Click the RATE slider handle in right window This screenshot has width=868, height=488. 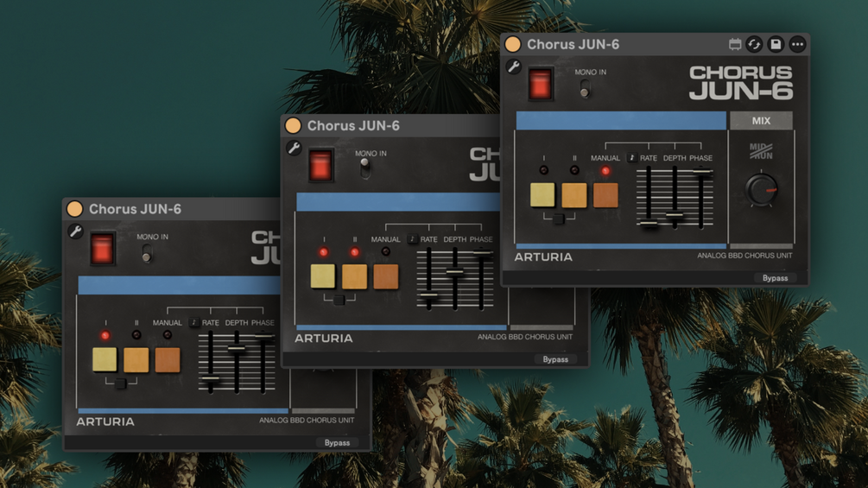(648, 223)
